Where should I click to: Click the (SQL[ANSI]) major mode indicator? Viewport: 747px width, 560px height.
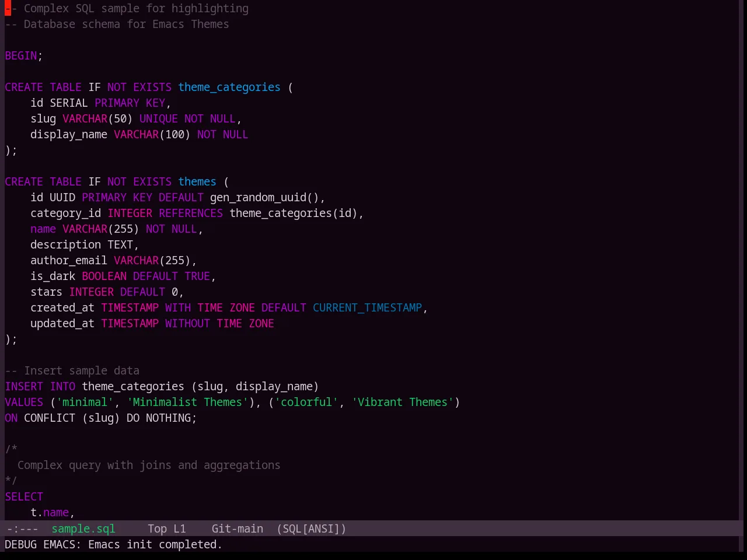click(311, 528)
